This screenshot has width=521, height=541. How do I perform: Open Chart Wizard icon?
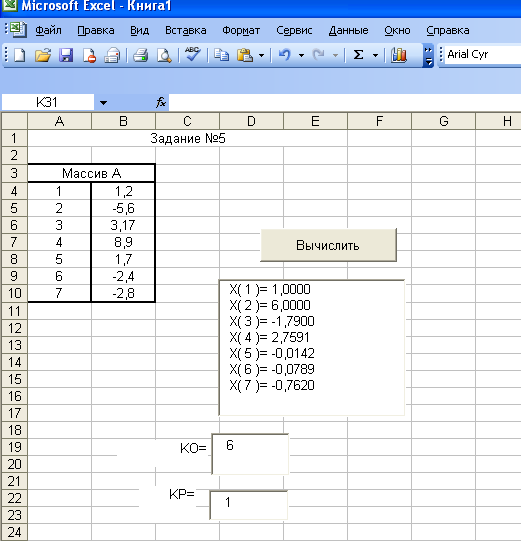399,55
